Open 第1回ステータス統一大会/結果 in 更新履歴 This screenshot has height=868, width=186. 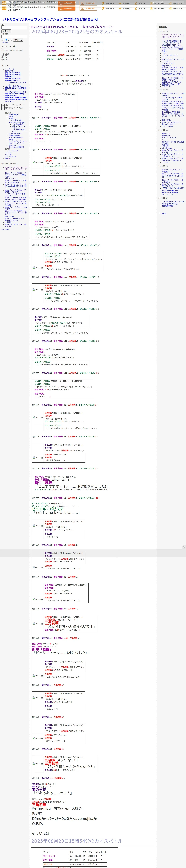173,142
